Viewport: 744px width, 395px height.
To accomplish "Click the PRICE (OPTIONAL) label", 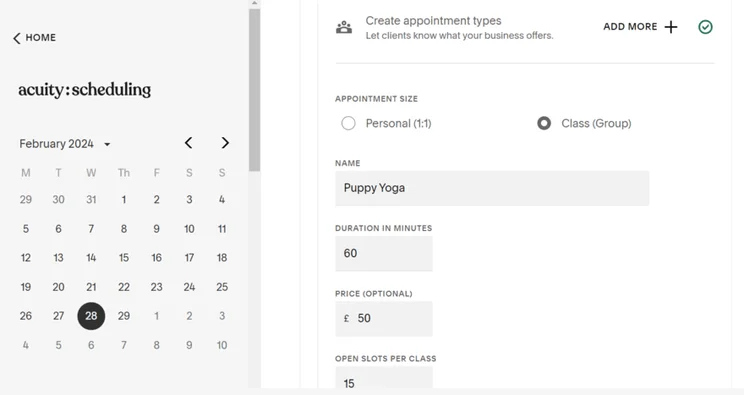I will pyautogui.click(x=373, y=294).
